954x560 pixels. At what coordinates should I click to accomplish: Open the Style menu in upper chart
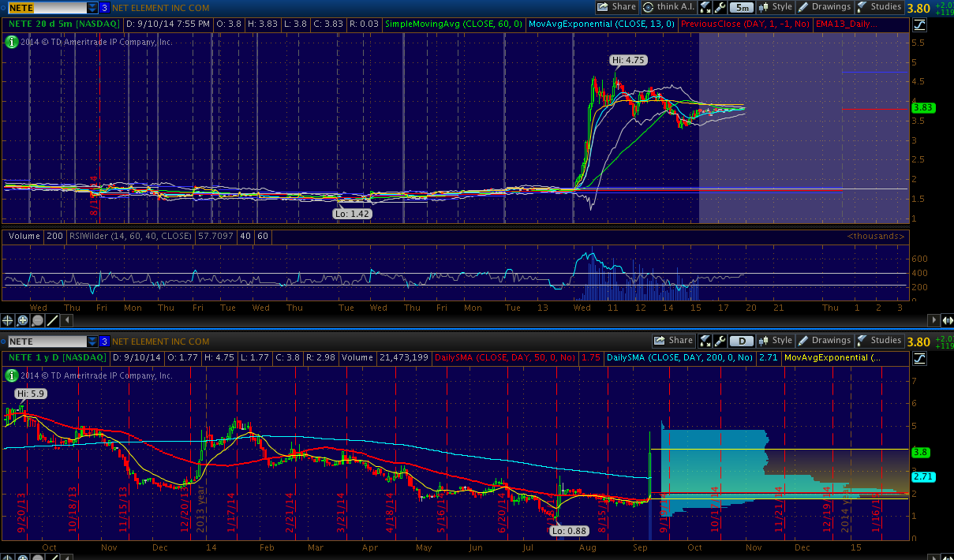[776, 7]
